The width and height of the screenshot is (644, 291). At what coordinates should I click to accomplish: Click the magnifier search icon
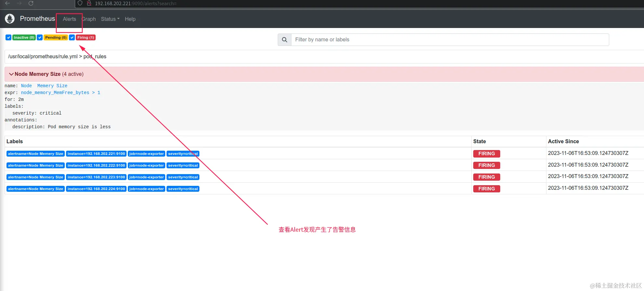tap(285, 40)
